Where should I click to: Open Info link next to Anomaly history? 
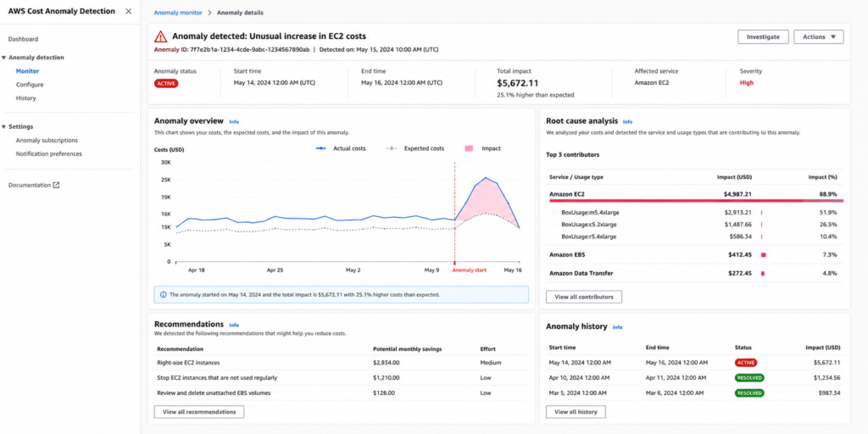pyautogui.click(x=617, y=327)
